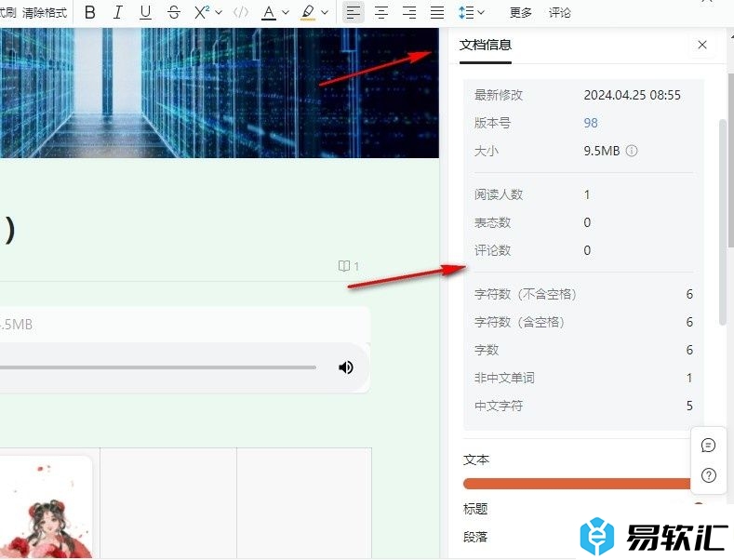
Task: Click 字符数（不含空格）row label
Action: (x=526, y=294)
